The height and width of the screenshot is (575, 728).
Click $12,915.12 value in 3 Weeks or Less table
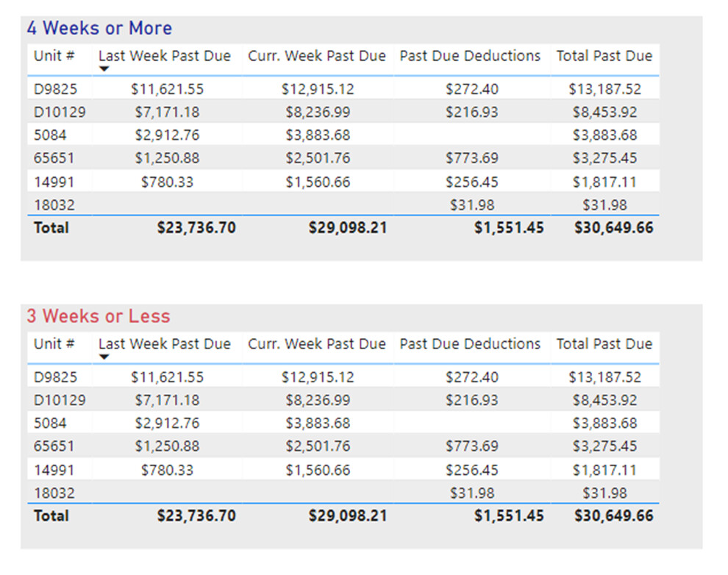(x=318, y=378)
